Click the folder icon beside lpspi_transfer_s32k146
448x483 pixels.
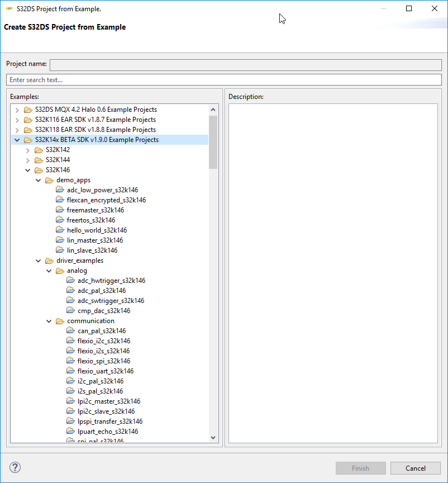71,421
